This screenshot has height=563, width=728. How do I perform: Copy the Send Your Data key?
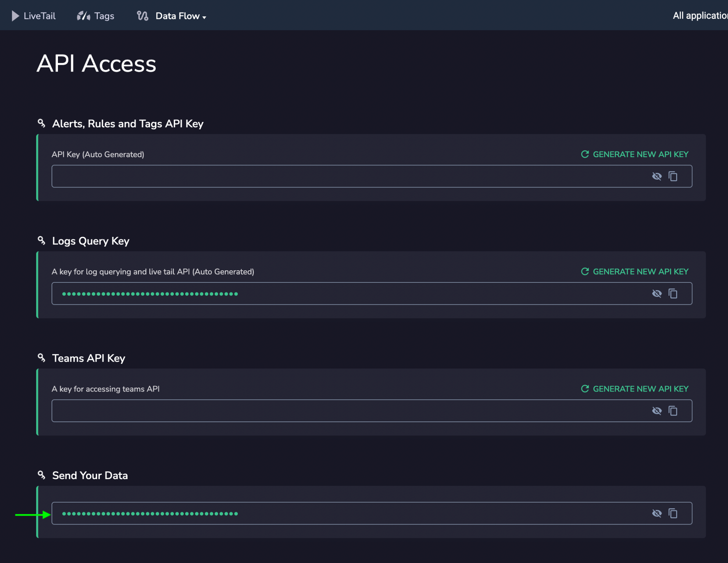tap(673, 514)
